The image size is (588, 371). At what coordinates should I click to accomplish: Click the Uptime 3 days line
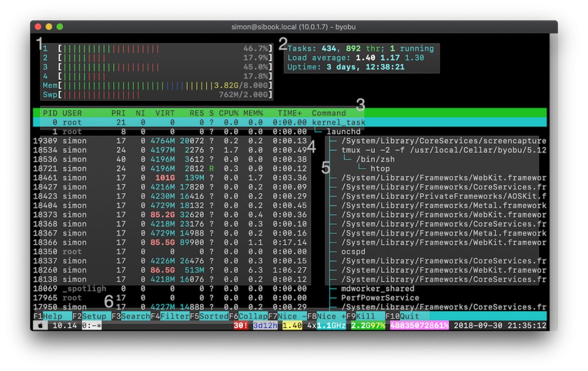[346, 67]
